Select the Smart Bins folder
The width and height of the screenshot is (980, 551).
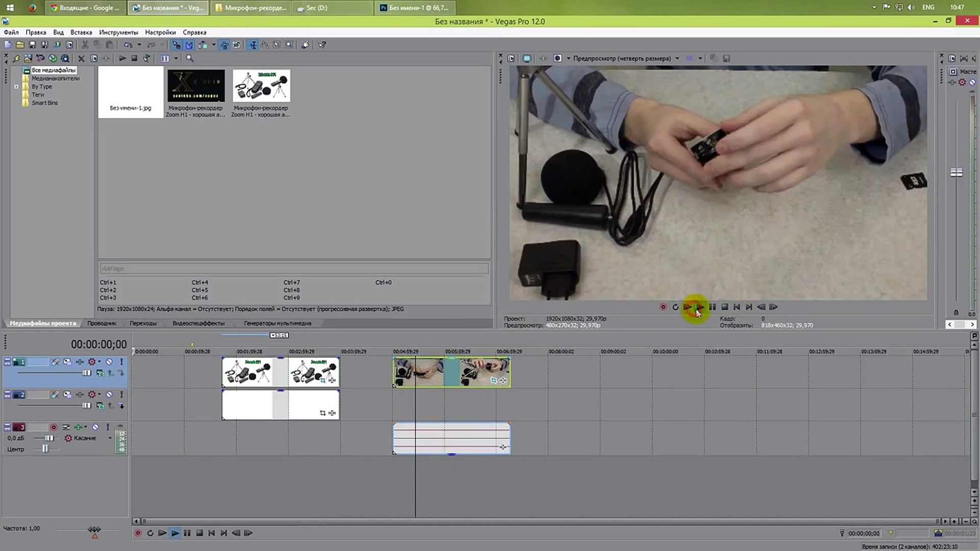[45, 103]
